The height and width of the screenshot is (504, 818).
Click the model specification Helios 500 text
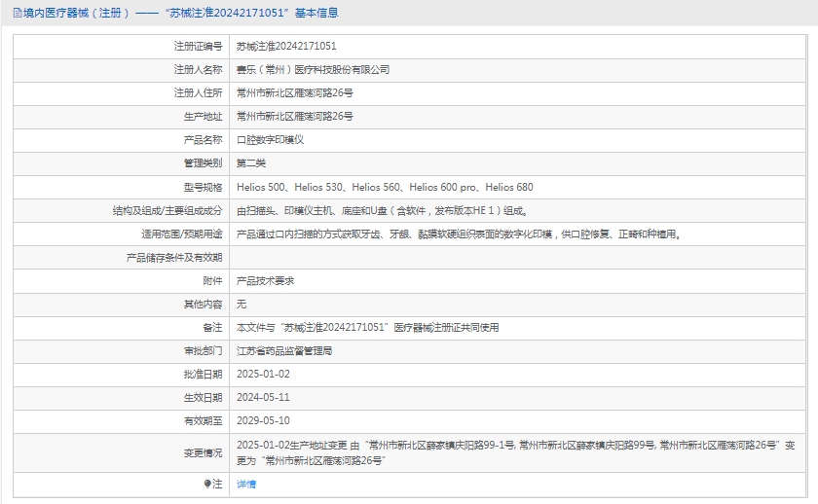[x=262, y=187]
